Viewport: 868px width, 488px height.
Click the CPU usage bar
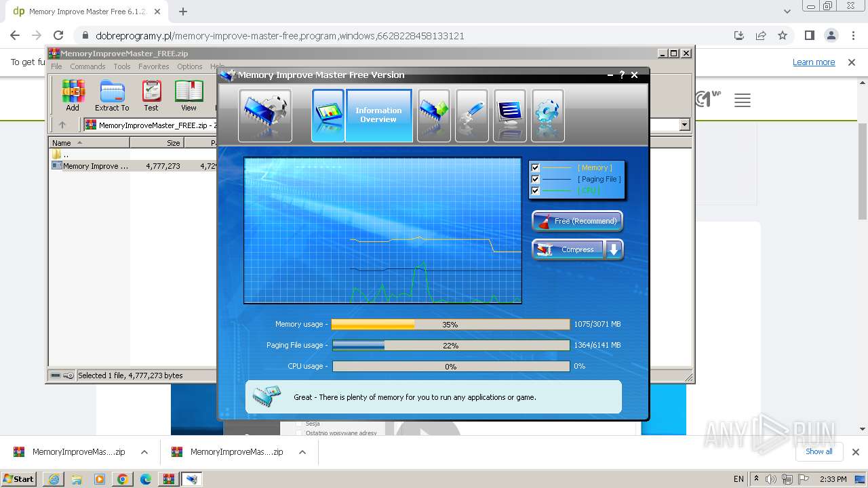click(x=450, y=367)
